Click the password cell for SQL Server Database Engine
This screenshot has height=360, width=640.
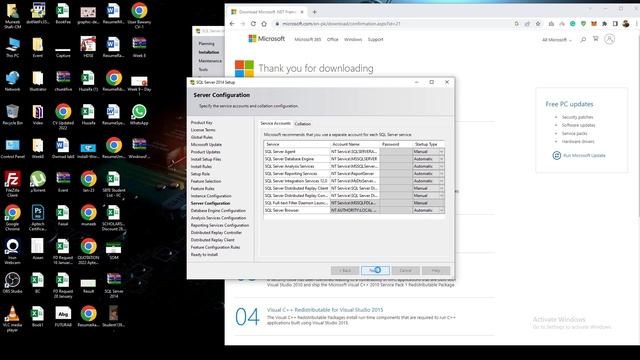click(x=396, y=159)
